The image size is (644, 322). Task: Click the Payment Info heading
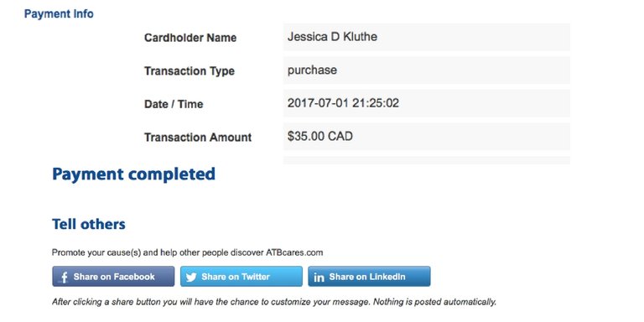pyautogui.click(x=59, y=14)
